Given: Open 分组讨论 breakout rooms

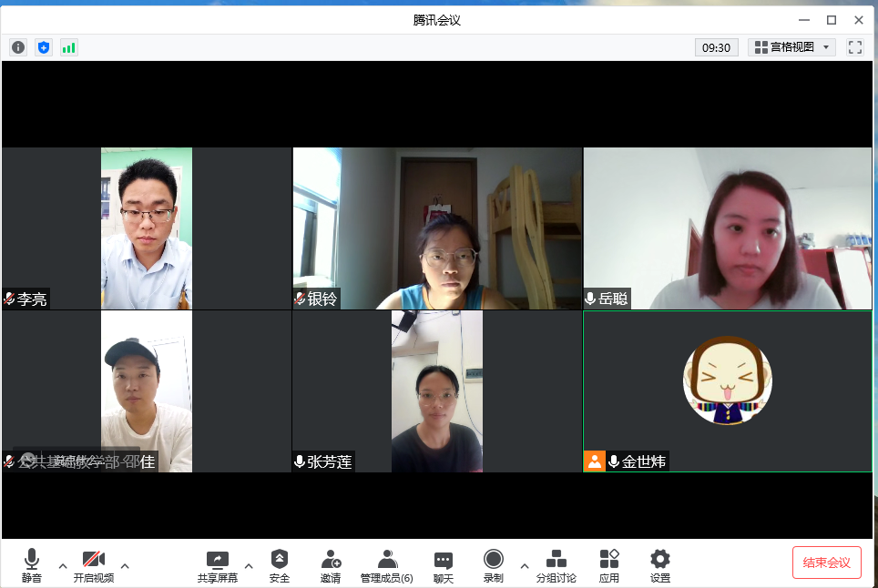Looking at the screenshot, I should click(556, 565).
